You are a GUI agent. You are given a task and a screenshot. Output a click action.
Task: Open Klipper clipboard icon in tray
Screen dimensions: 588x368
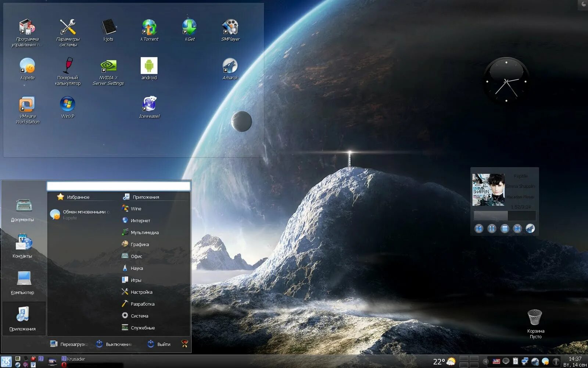pos(516,361)
